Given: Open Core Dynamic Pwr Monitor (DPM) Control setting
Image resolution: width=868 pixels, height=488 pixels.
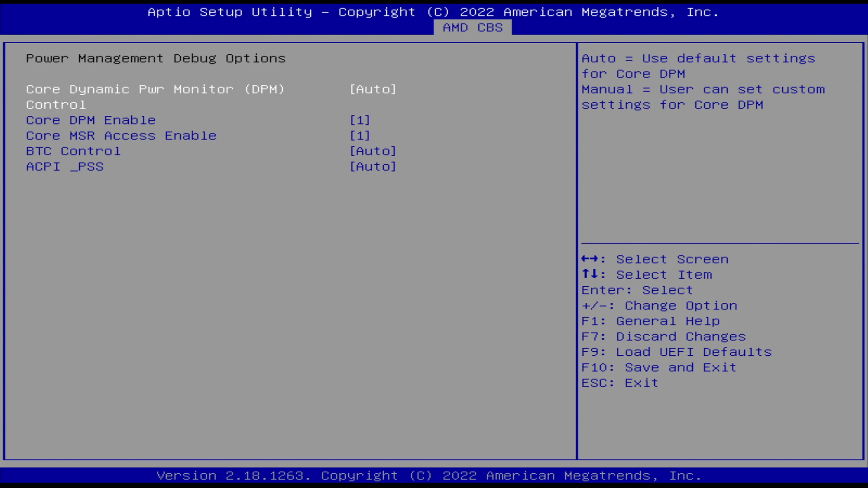Looking at the screenshot, I should [156, 97].
